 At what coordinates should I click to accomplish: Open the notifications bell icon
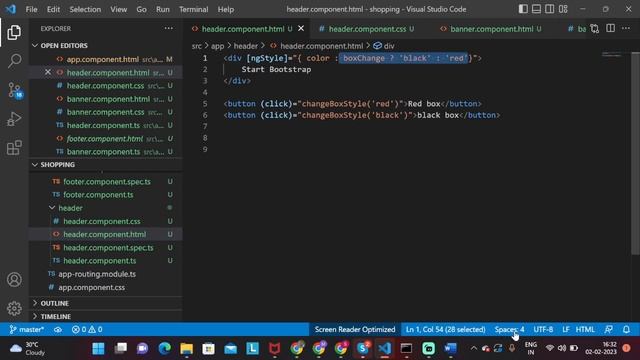pyautogui.click(x=626, y=329)
